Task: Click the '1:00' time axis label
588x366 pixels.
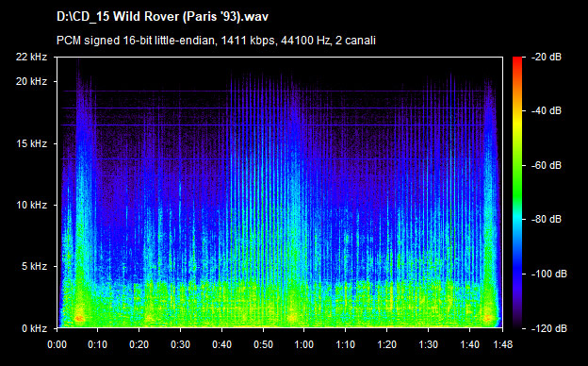Action: coord(304,344)
